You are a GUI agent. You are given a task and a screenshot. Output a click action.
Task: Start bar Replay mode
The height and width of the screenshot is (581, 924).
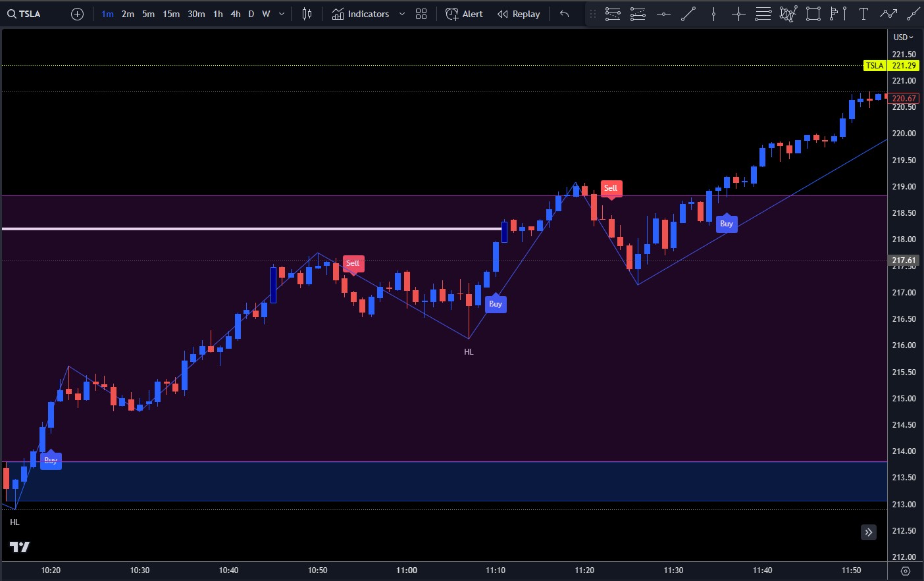point(519,14)
